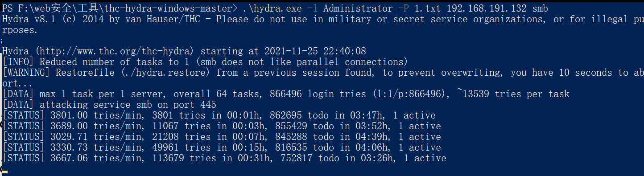Image resolution: width=644 pixels, height=176 pixels.
Task: Click the [WARNING] tag in output
Action: pyautogui.click(x=26, y=73)
